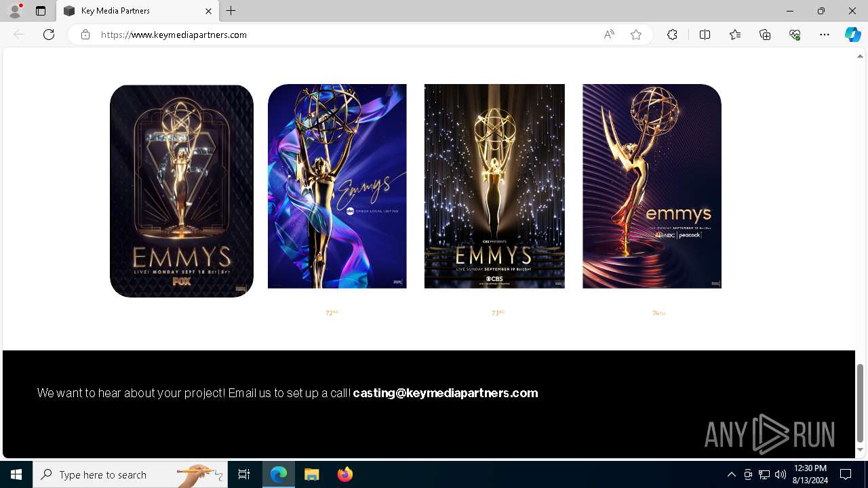Image resolution: width=868 pixels, height=488 pixels.
Task: Open Browser essentials heart icon
Action: pos(795,35)
